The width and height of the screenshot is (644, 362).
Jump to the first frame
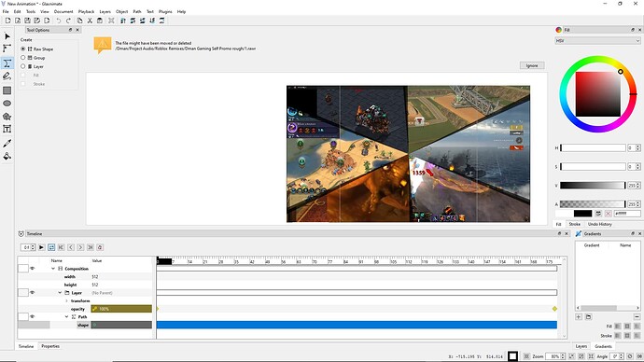click(x=62, y=247)
